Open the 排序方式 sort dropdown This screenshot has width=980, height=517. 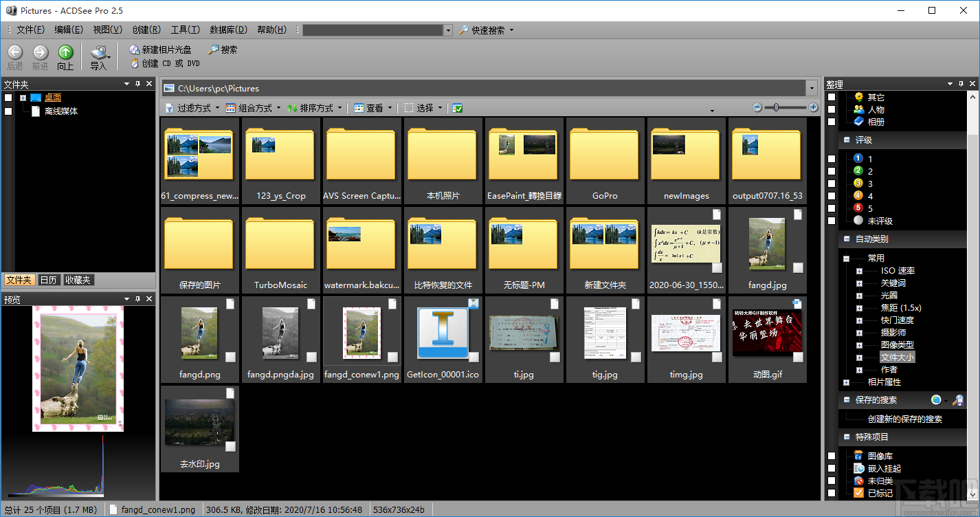coord(314,108)
